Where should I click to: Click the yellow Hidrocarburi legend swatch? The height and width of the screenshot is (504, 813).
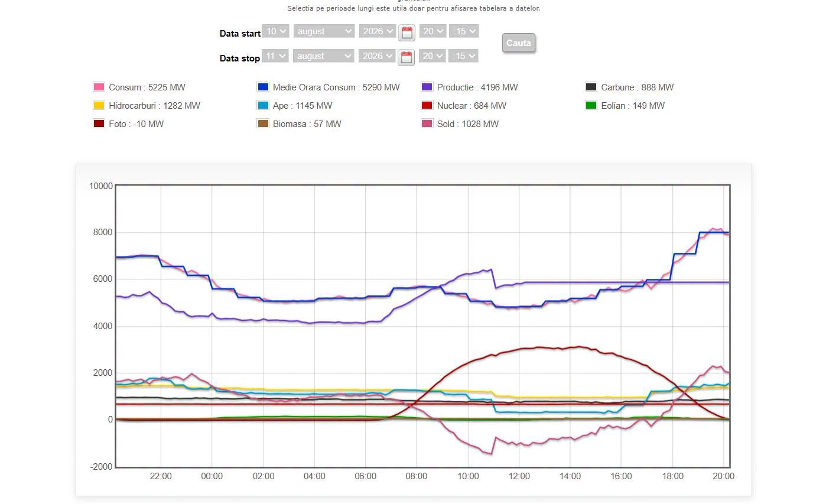[99, 105]
